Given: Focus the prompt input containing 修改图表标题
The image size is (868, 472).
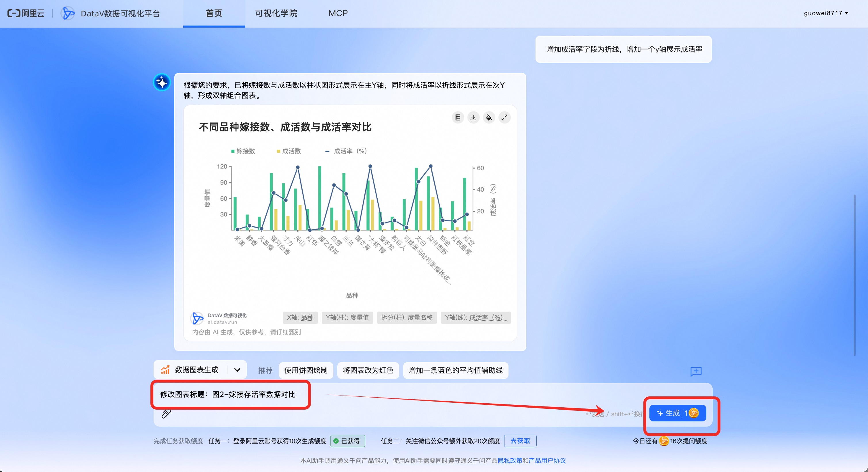Looking at the screenshot, I should (433, 405).
